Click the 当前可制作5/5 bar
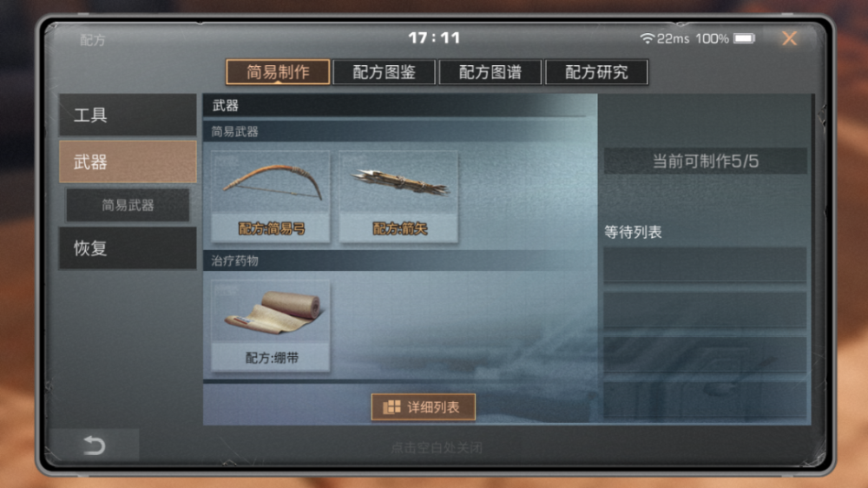Screen dimensions: 868x488 coord(705,162)
